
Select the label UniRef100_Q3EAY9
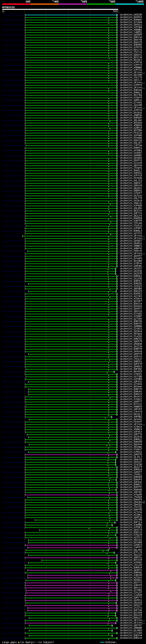click(131, 585)
